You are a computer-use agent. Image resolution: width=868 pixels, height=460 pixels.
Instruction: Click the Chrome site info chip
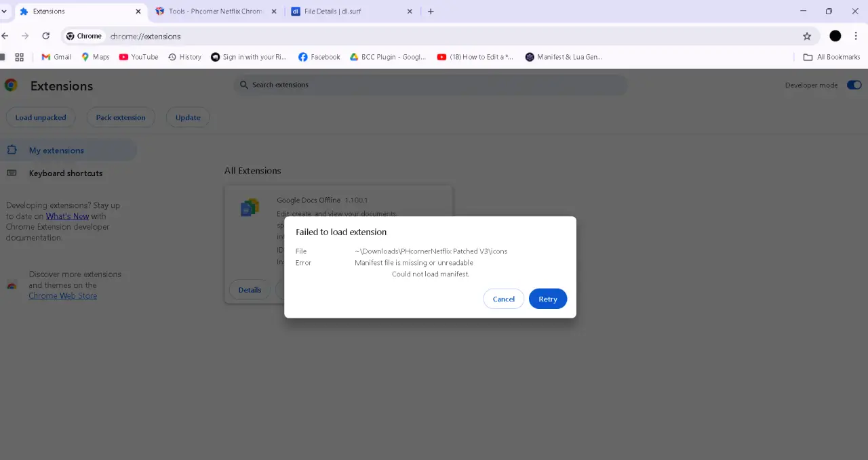pos(84,36)
